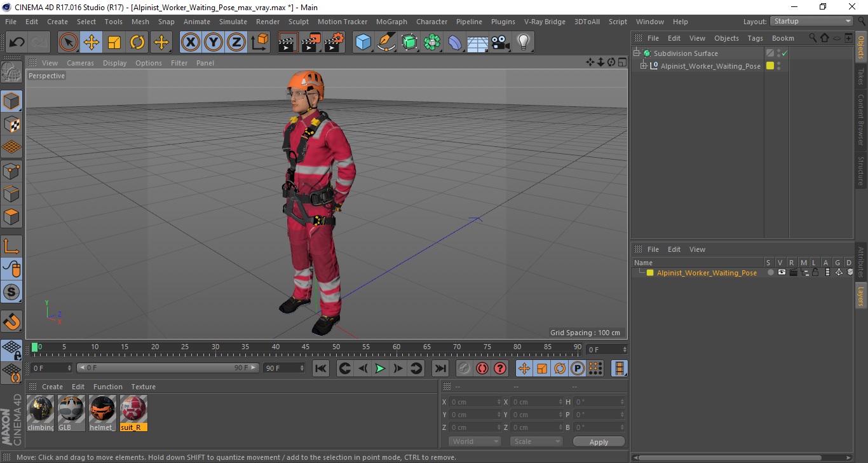Viewport: 868px width, 463px height.
Task: Add a Cube primitive object
Action: (363, 43)
